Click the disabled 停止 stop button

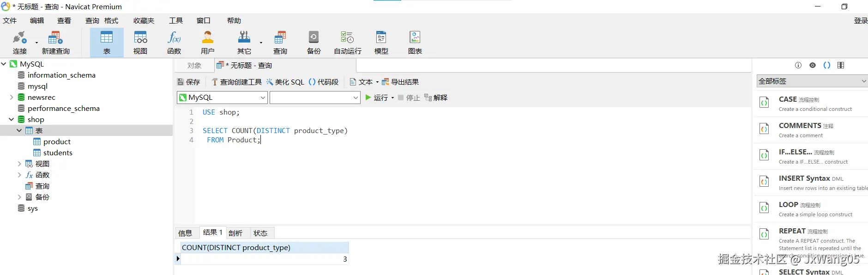coord(409,98)
